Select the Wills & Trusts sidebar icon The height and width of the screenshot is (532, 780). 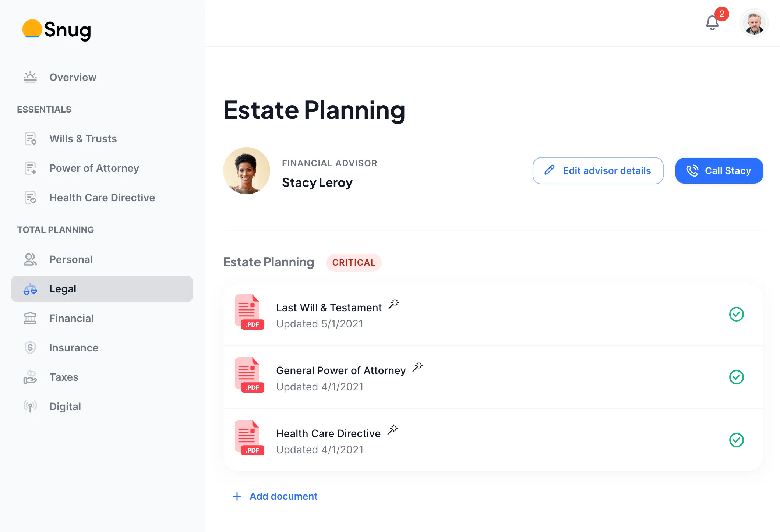(30, 139)
